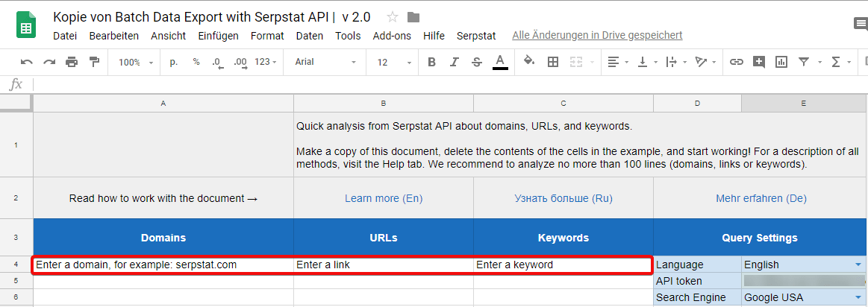Format as currency with the 'p.' button

174,62
